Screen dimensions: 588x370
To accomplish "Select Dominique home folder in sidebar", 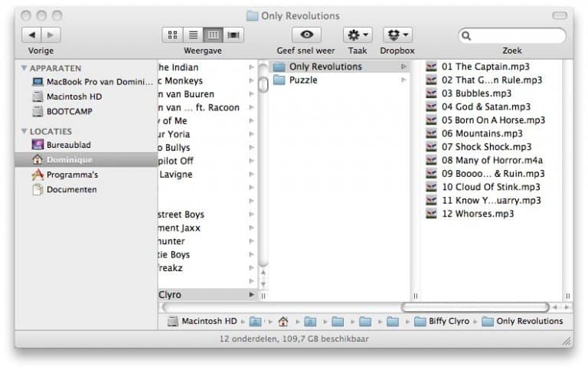I will click(x=87, y=160).
